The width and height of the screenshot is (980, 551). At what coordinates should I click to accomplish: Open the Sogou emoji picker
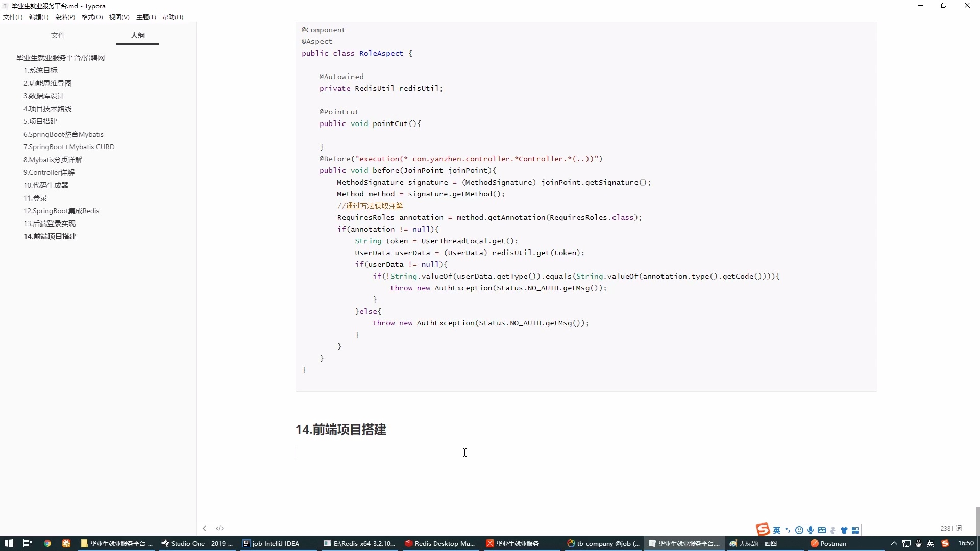pos(799,530)
